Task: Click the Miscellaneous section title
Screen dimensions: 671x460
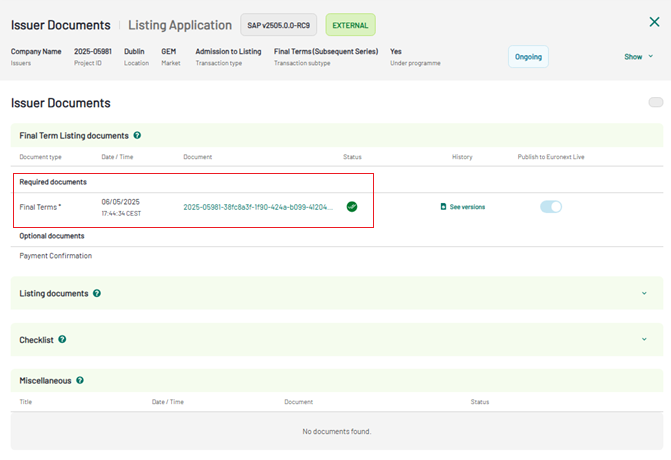Action: (45, 380)
